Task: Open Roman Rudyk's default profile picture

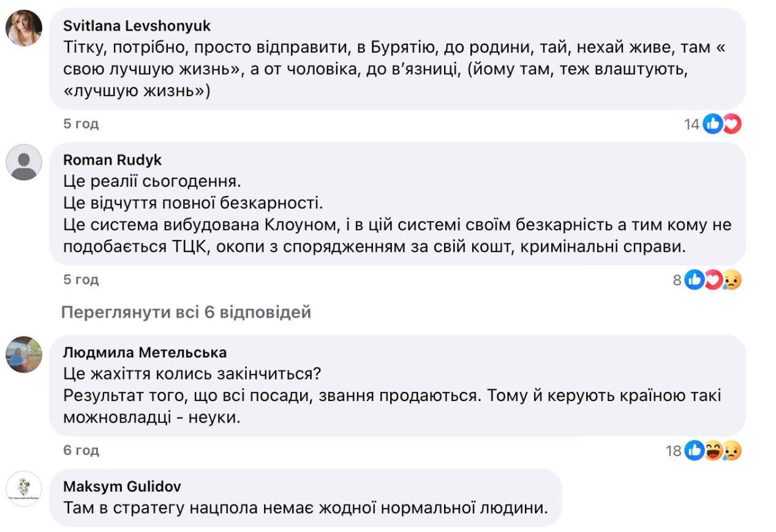Action: pyautogui.click(x=24, y=162)
